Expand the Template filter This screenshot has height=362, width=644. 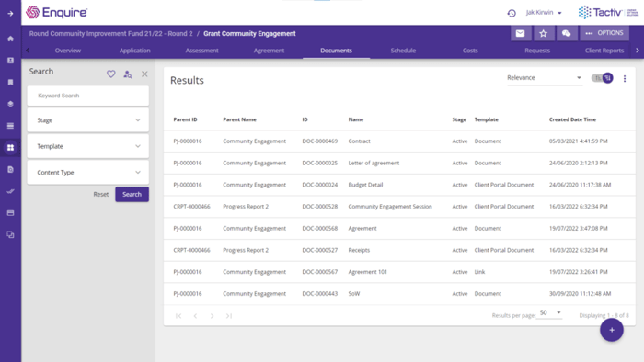click(x=88, y=146)
